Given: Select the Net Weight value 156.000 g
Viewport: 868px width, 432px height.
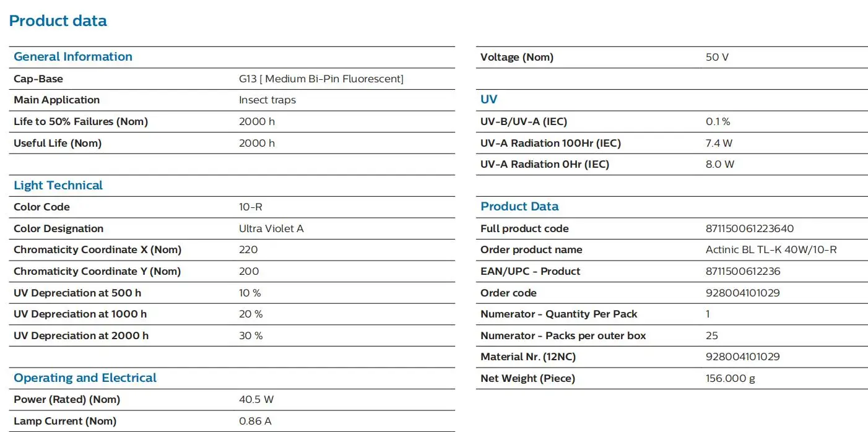Looking at the screenshot, I should [x=731, y=378].
